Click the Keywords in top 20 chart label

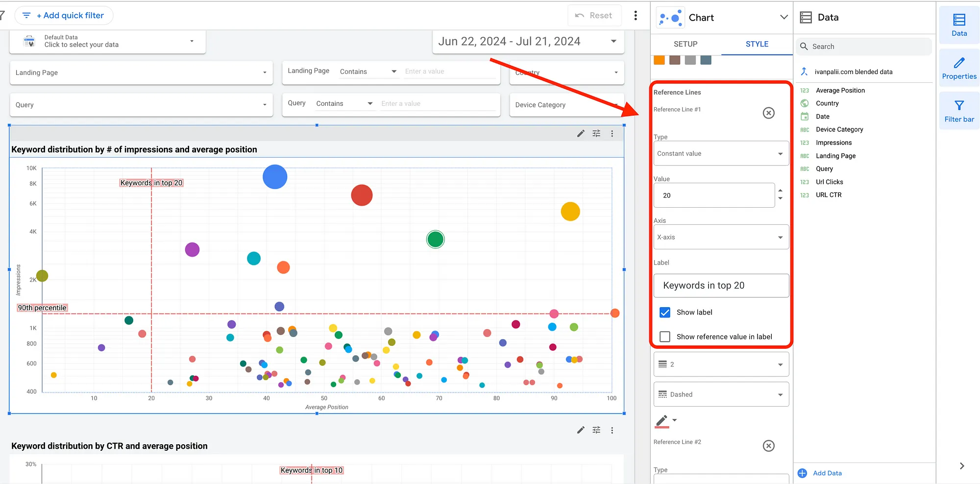click(151, 183)
